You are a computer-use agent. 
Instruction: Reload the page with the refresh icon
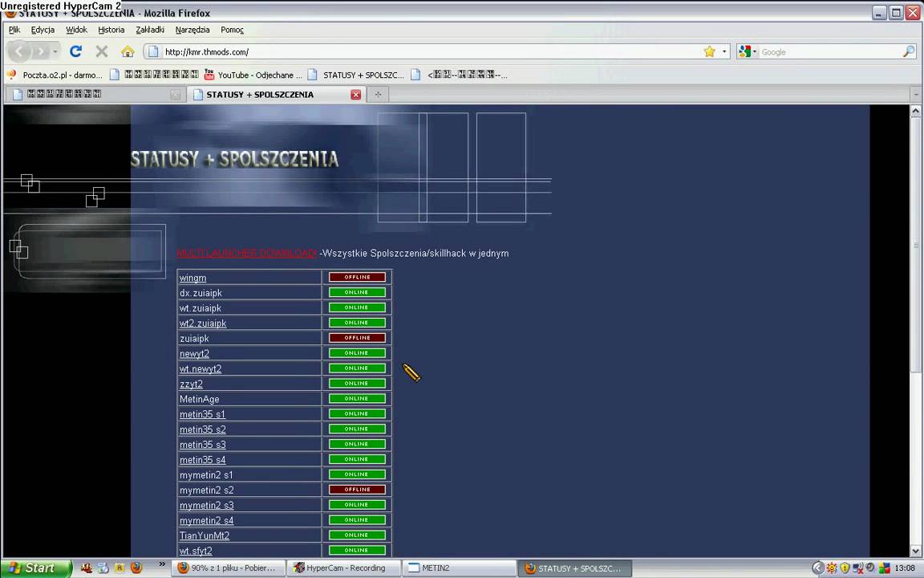click(x=75, y=52)
